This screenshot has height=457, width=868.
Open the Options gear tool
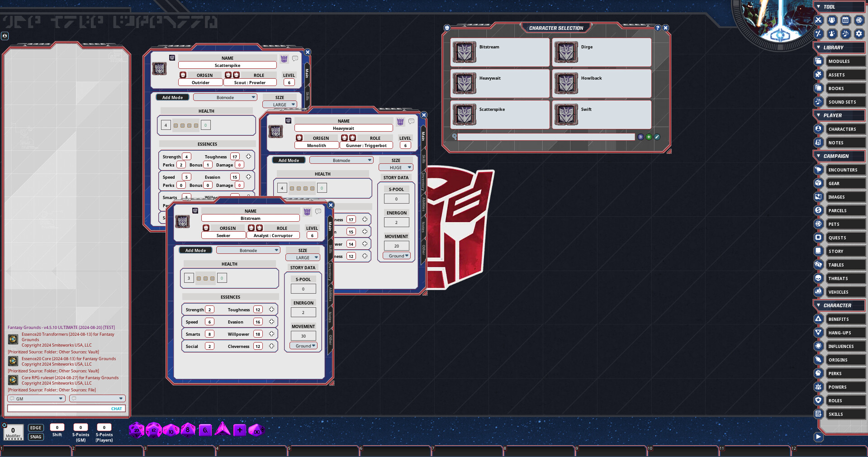click(x=859, y=34)
